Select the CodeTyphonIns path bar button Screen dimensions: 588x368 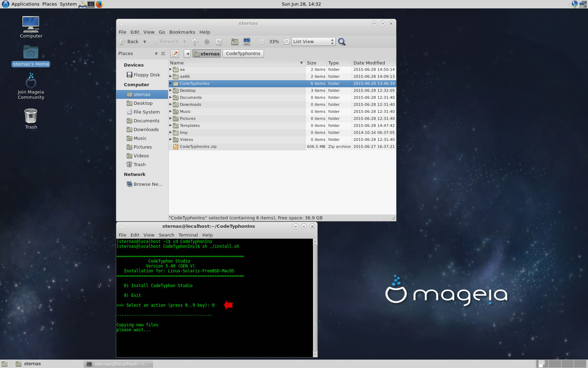(243, 54)
